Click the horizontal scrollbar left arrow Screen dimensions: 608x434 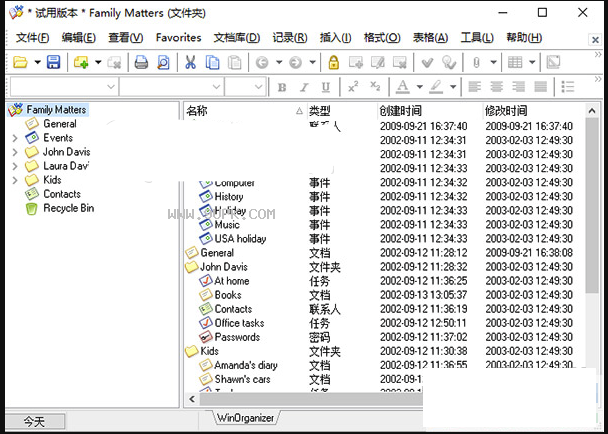click(192, 399)
